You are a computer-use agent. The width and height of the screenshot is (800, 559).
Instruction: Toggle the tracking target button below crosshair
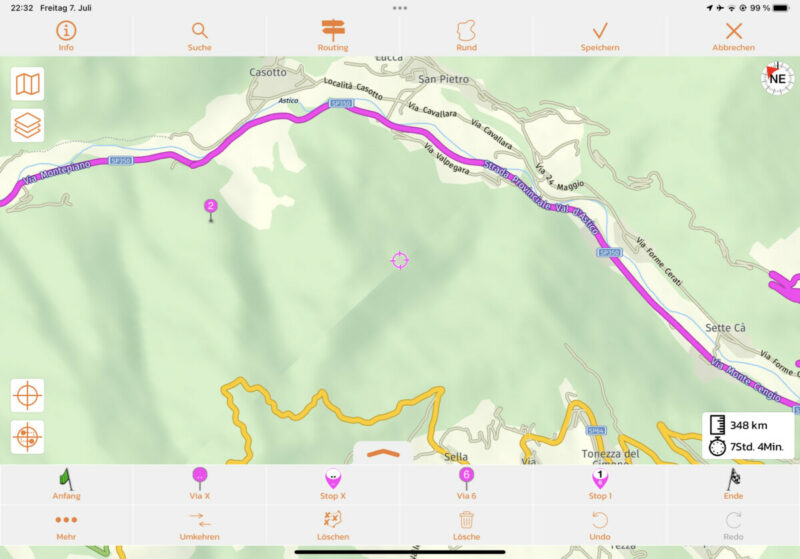[x=28, y=437]
